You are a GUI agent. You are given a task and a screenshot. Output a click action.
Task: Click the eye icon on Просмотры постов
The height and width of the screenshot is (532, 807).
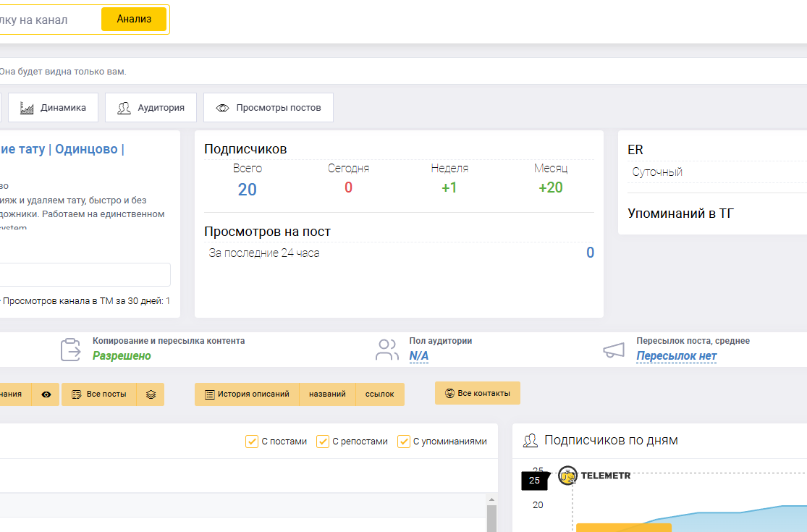(222, 108)
